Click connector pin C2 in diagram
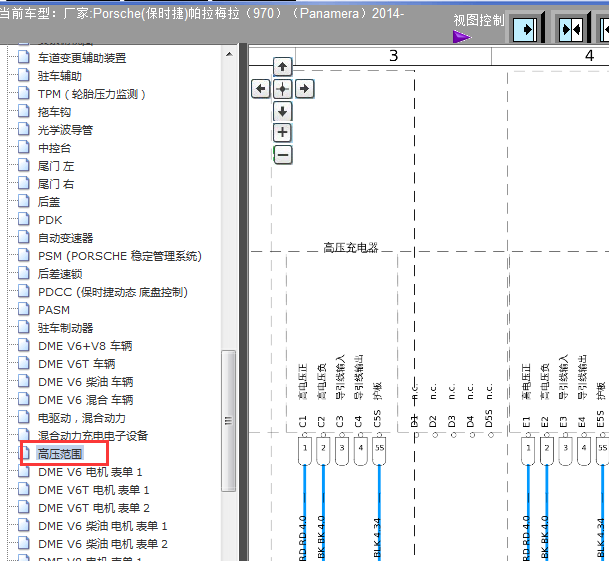The width and height of the screenshot is (609, 561). click(x=321, y=422)
